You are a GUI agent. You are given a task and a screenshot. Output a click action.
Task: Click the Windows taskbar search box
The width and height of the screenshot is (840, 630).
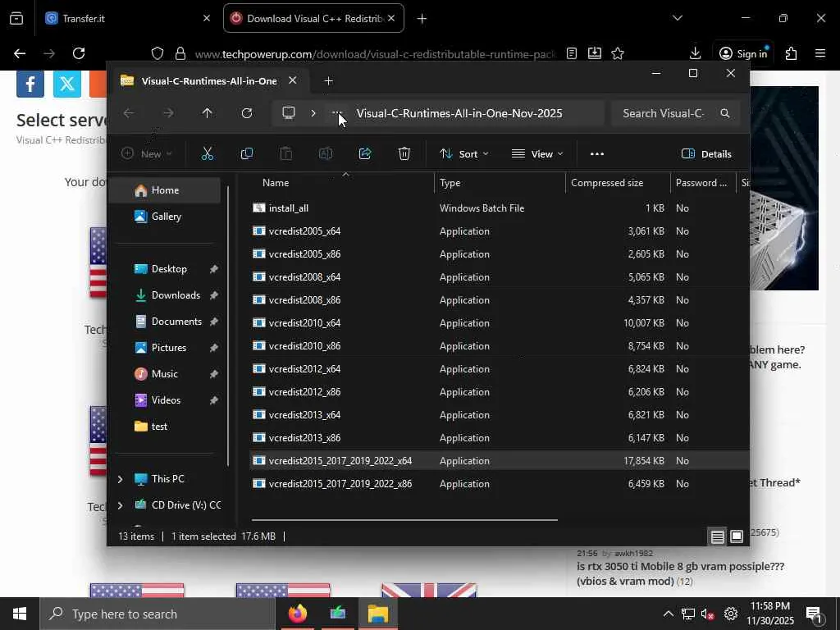[x=157, y=614]
